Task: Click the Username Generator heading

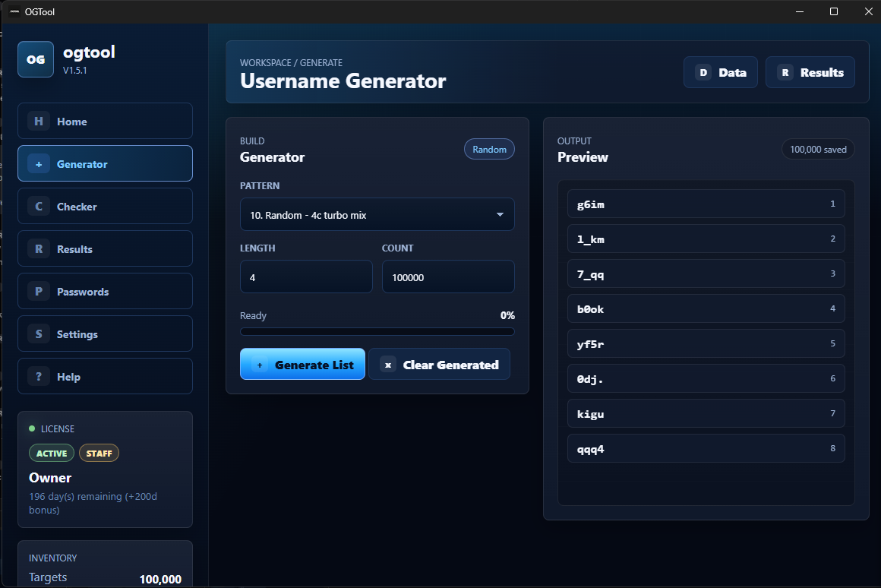Action: coord(343,81)
